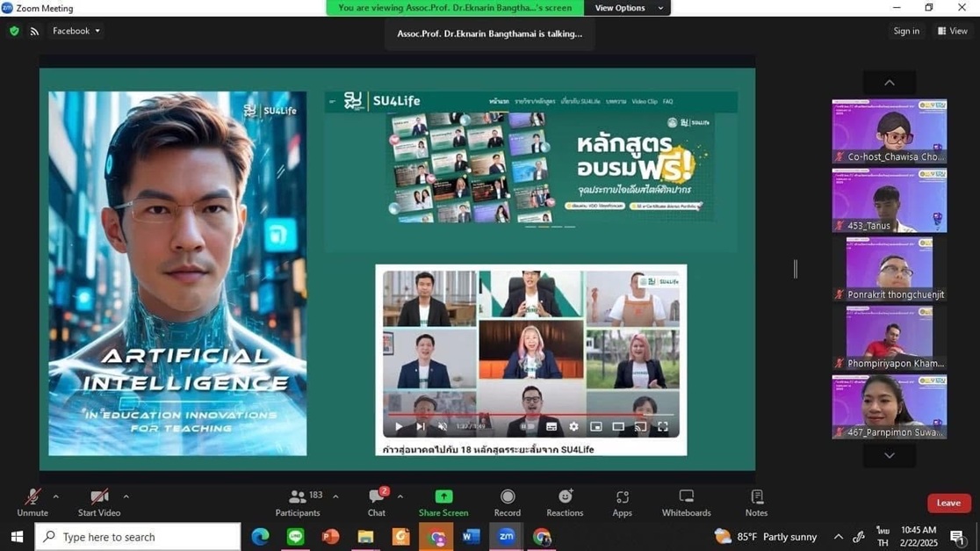Open the Reactions menu
Viewport: 980px width, 551px height.
coord(565,503)
